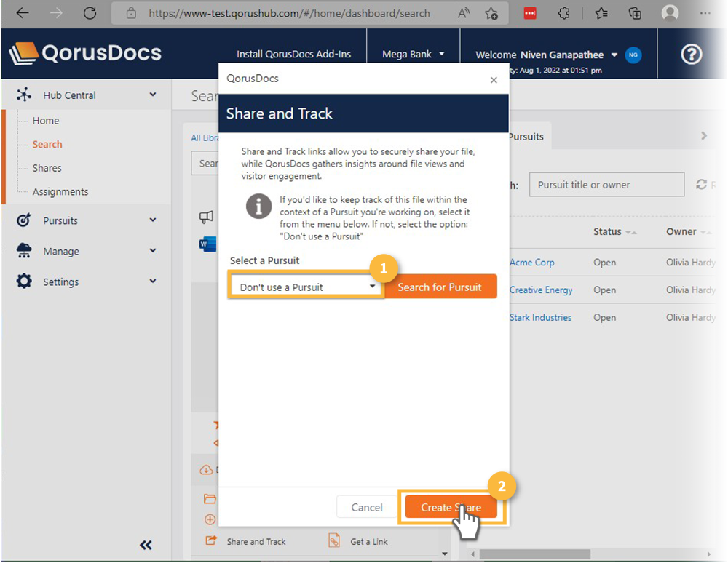The width and height of the screenshot is (728, 563).
Task: Expand the Manage sidebar section
Action: click(86, 251)
